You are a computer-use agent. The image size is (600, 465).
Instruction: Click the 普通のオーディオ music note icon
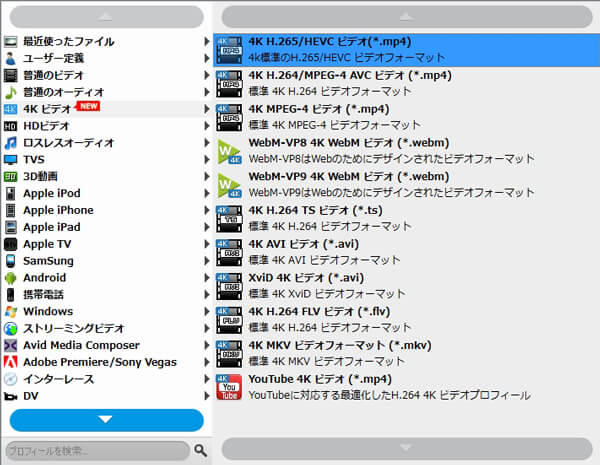click(x=11, y=92)
